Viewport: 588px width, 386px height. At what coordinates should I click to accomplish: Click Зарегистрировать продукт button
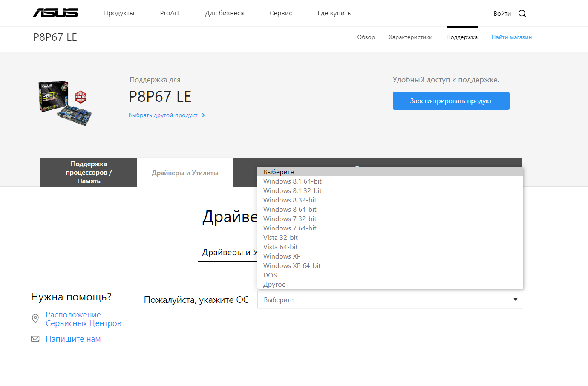(x=451, y=101)
